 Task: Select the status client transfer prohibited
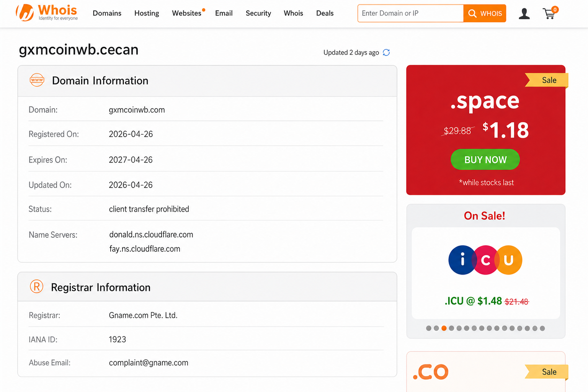(149, 209)
